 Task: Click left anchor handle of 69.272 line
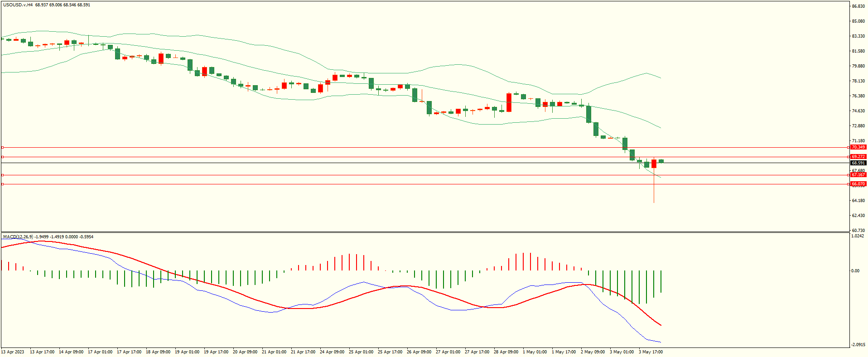click(2, 157)
